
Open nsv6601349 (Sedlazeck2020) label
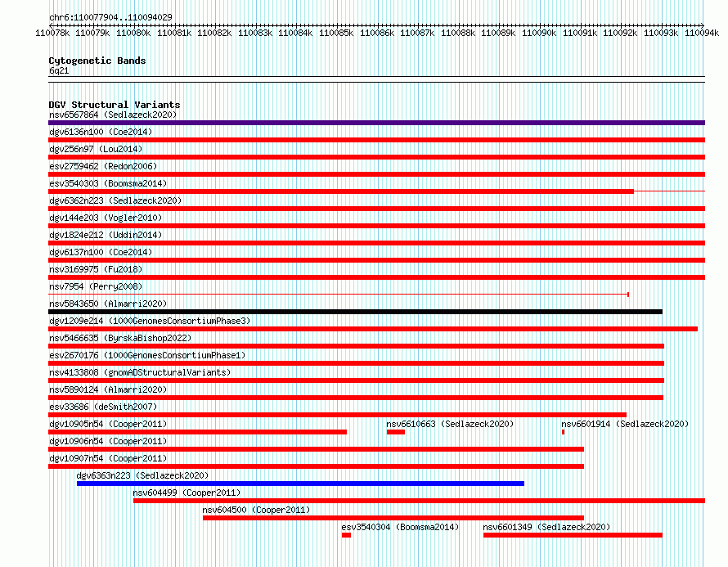546,527
